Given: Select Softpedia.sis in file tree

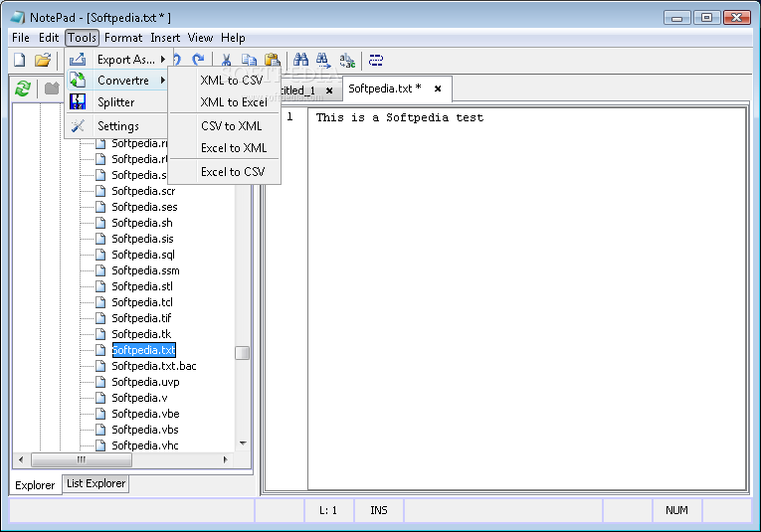Looking at the screenshot, I should click(142, 239).
